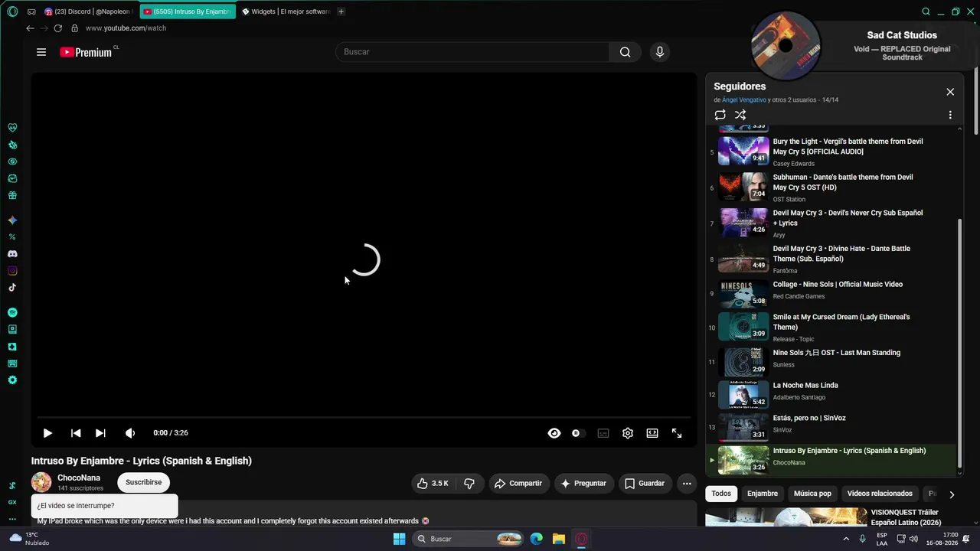
Task: Play Devil May Cry 3 Devil's Never Cry video
Action: tap(831, 223)
